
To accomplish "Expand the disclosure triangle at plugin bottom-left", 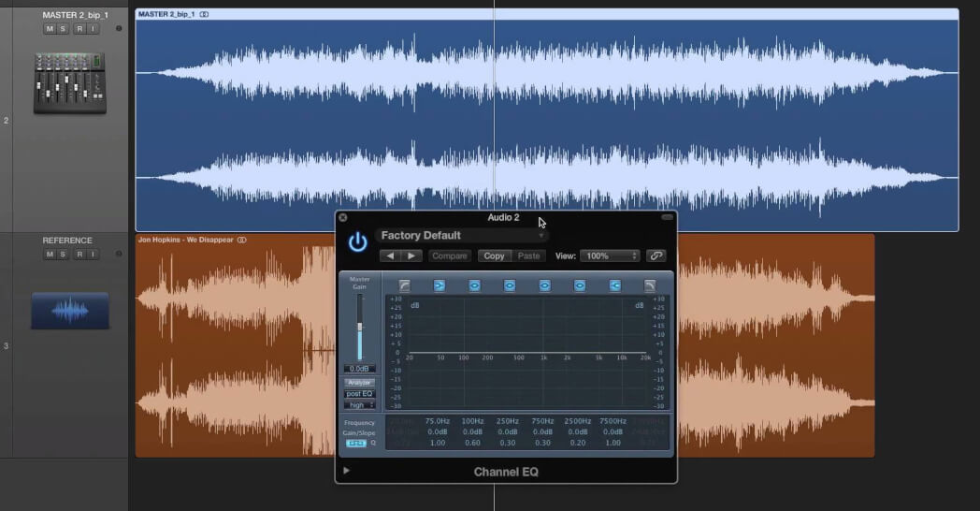I will point(346,471).
